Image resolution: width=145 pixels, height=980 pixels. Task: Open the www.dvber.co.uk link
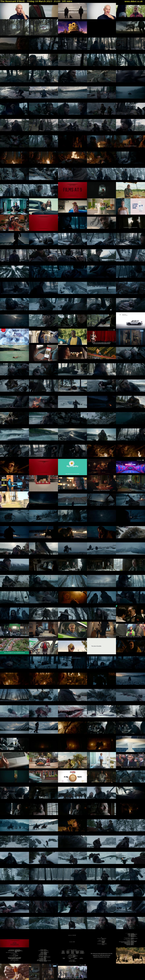coord(134,1)
